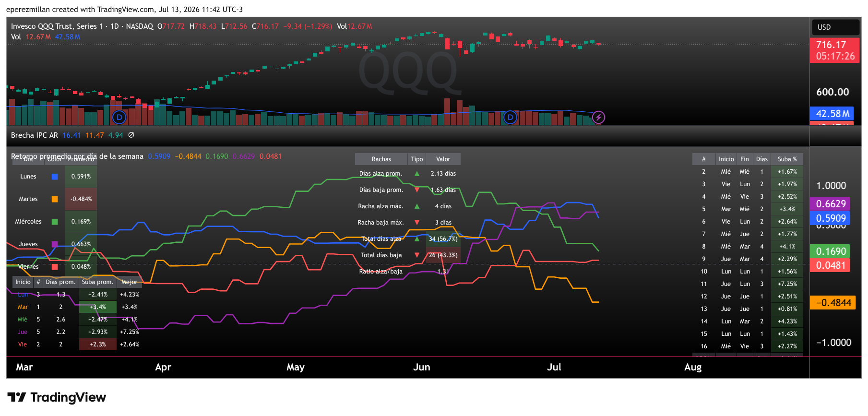This screenshot has height=416, width=868.
Task: Click the Suba prom. column header
Action: tap(98, 282)
